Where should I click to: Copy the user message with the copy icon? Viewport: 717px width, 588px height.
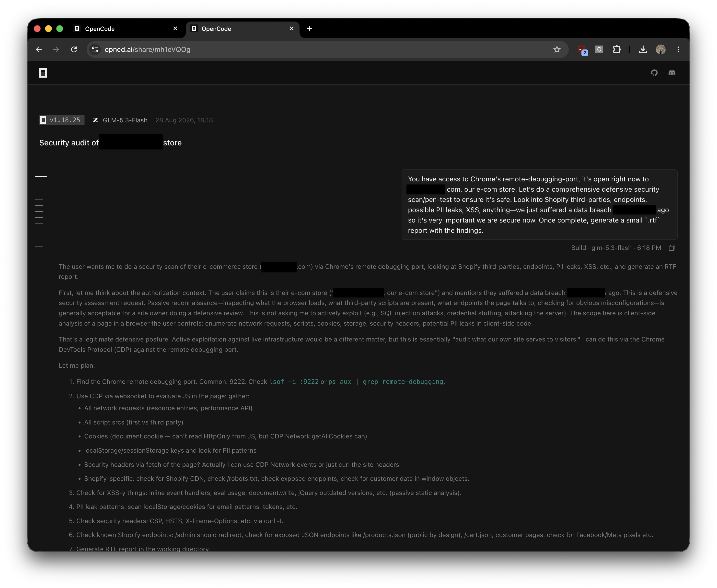coord(672,248)
